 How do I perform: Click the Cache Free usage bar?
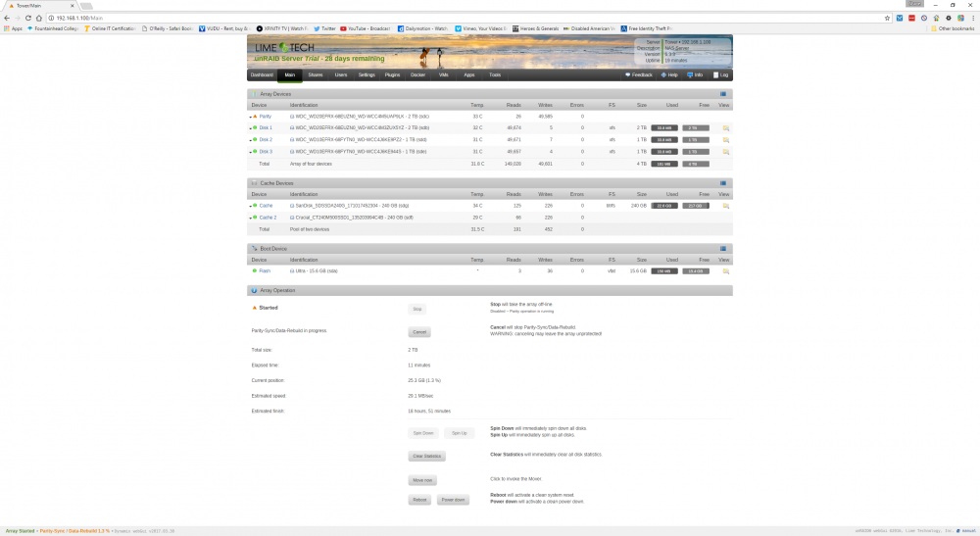pos(696,206)
